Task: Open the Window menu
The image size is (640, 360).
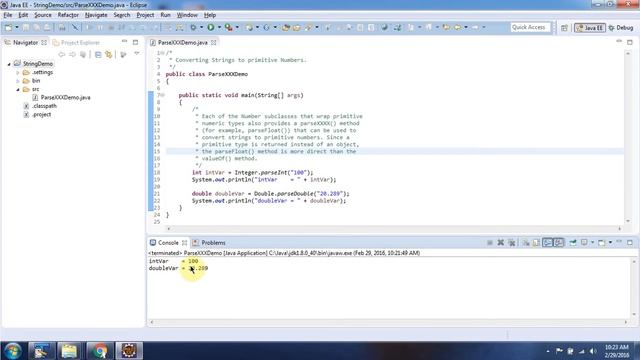Action: [187, 15]
